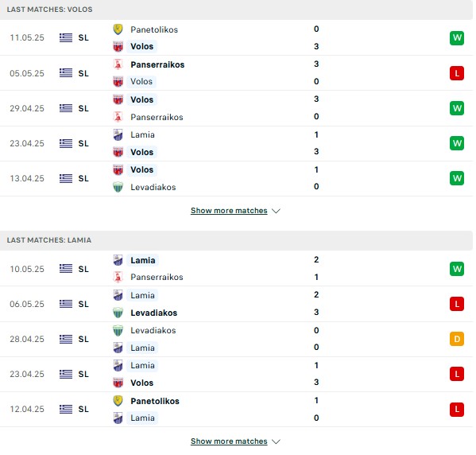Click SL league label on 10.05.25 row
Viewport: 476px width, 455px height.
click(83, 269)
